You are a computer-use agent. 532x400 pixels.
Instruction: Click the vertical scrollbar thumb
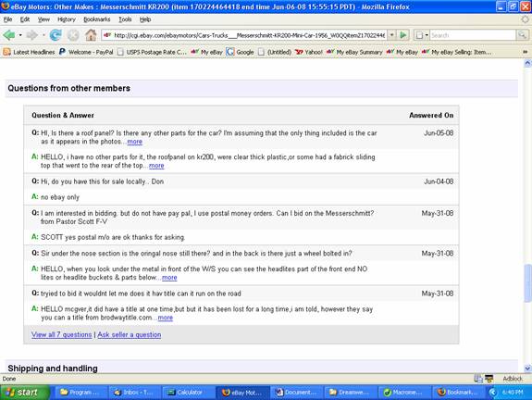pos(527,282)
